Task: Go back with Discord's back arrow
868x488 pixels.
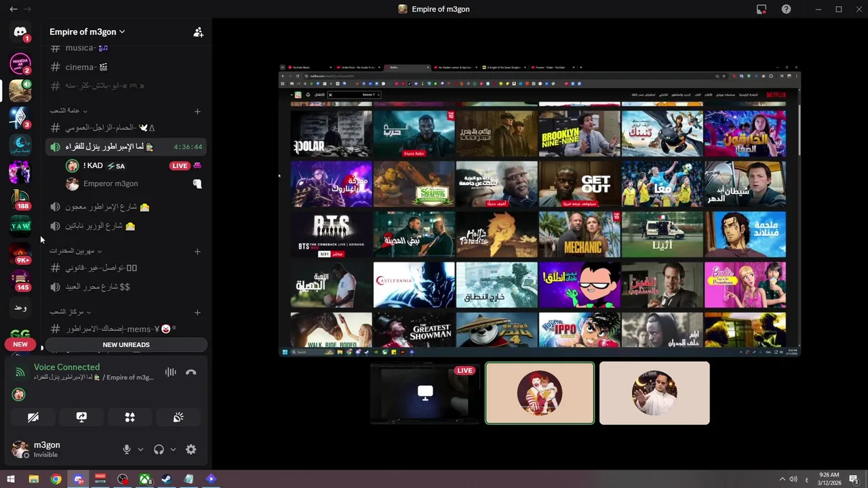Action: (x=14, y=9)
